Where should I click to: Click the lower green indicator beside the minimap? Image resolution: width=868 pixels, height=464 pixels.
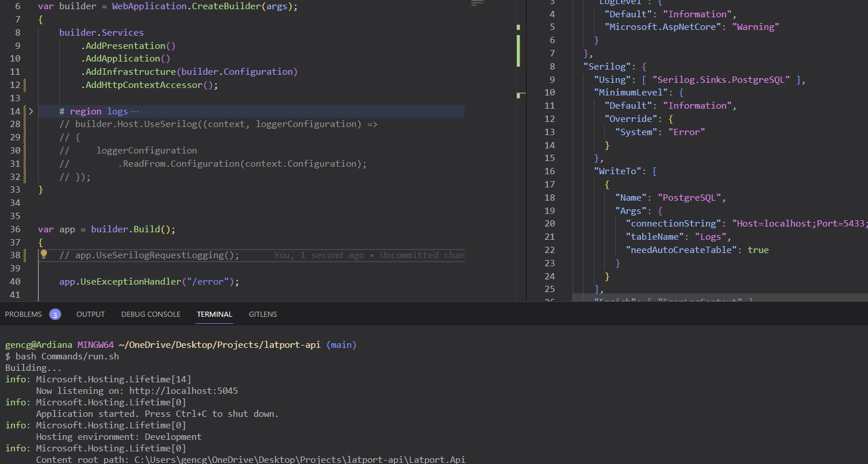[519, 93]
